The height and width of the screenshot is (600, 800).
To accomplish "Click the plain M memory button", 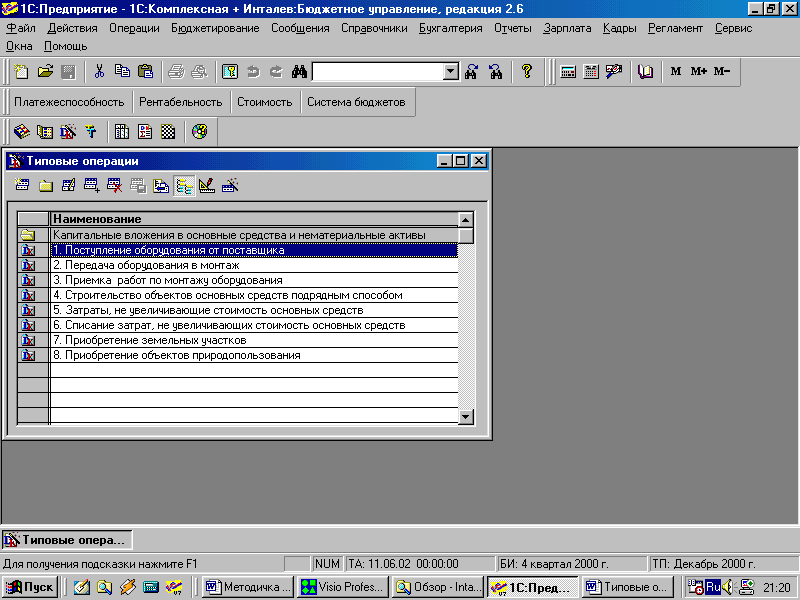I will point(676,71).
